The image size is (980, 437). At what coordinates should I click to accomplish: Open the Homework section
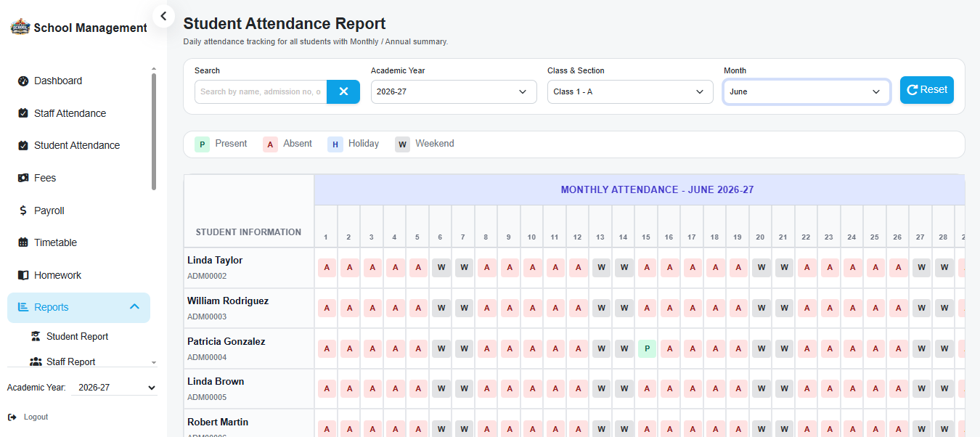tap(78, 275)
